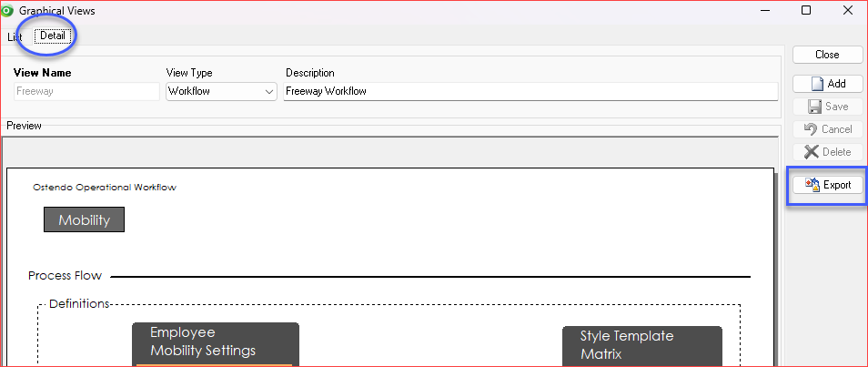The height and width of the screenshot is (367, 868).
Task: Minimize the Graphical Views window
Action: pos(764,11)
